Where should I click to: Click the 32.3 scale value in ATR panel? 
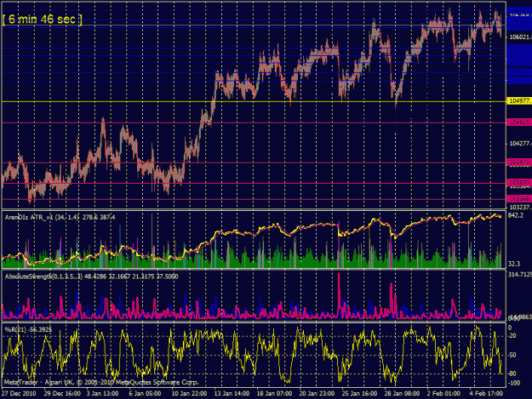pyautogui.click(x=514, y=264)
